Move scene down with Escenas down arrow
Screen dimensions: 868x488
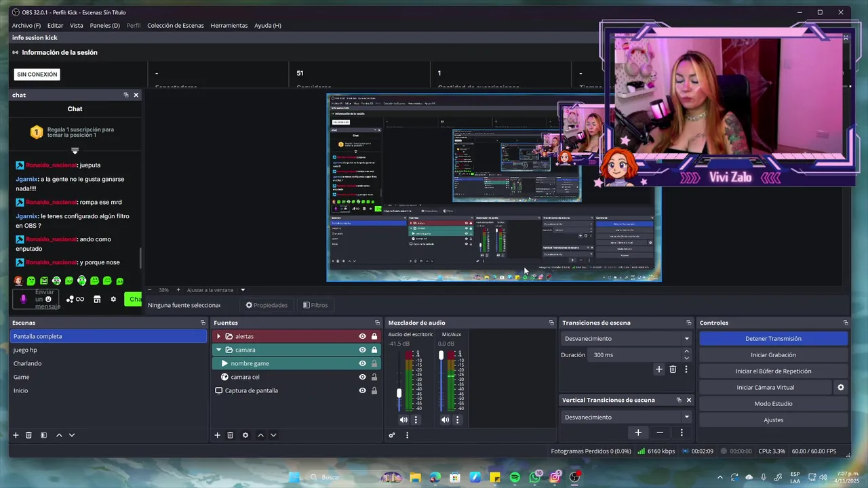[72, 435]
